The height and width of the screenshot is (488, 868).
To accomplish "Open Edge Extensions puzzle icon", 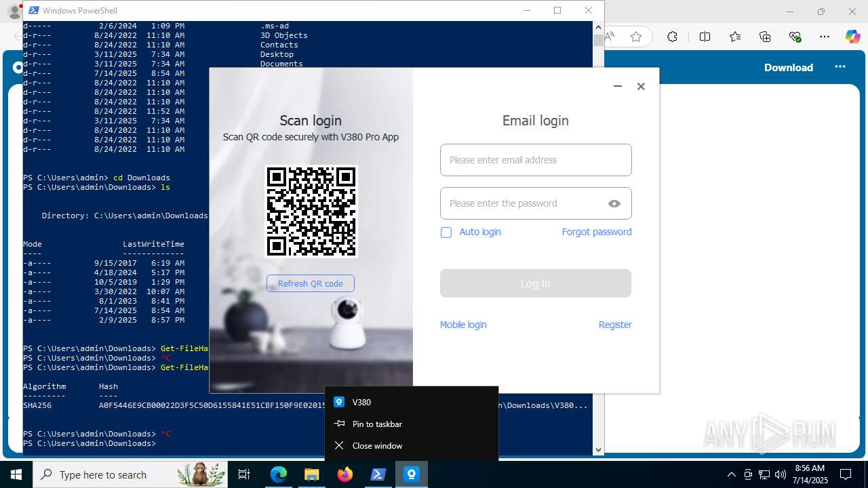I will (x=672, y=37).
